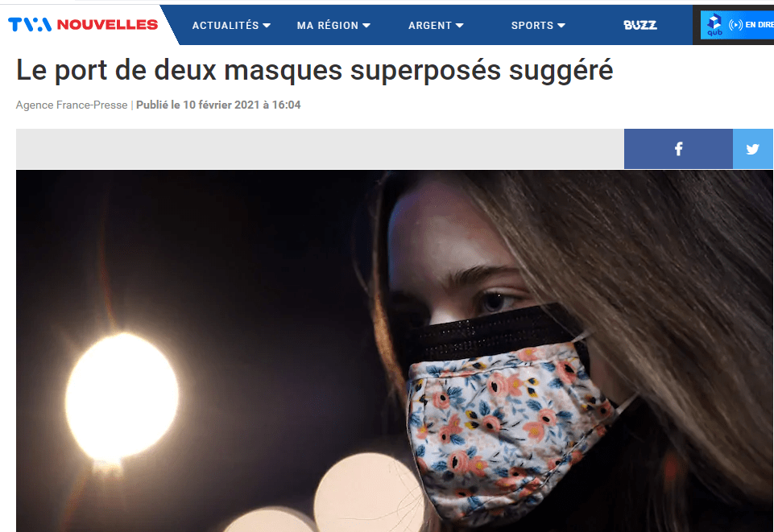Open the QUB radio icon
The width and height of the screenshot is (774, 532).
(x=714, y=25)
